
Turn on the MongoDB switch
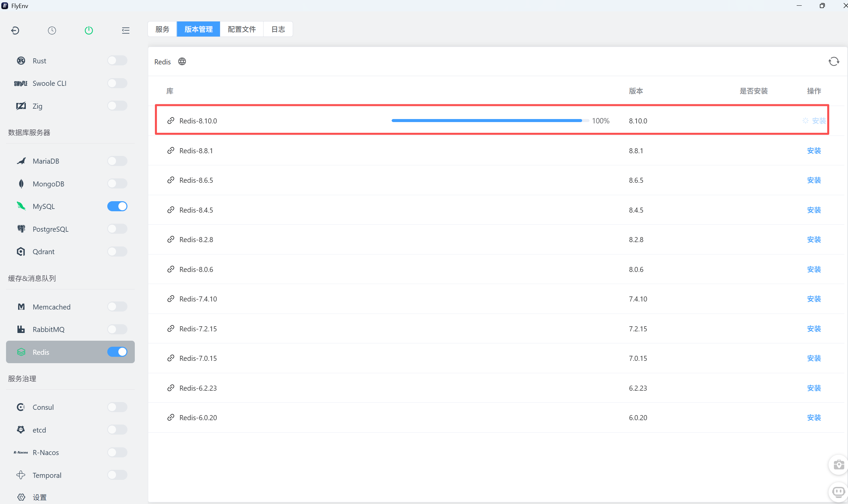click(117, 184)
